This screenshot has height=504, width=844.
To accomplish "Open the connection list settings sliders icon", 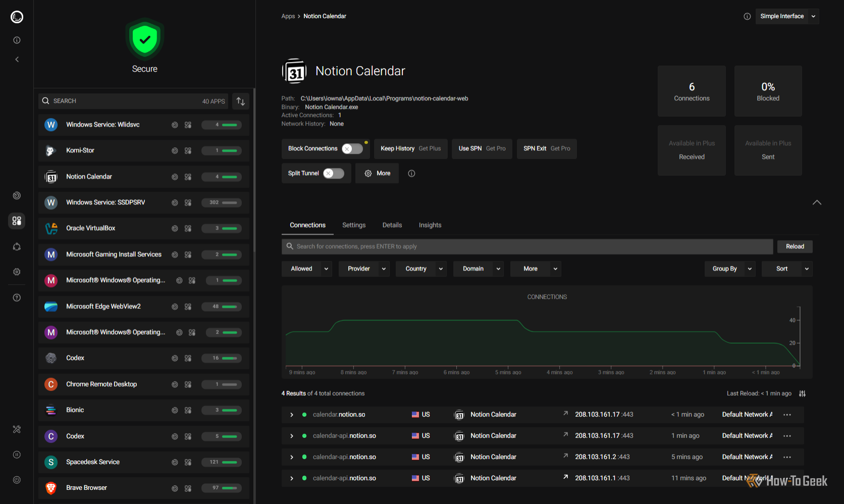I will pos(802,394).
